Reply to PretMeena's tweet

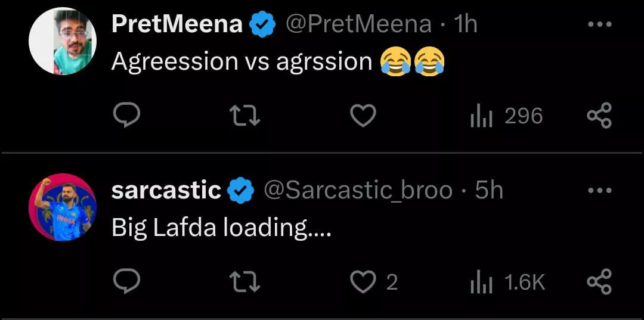126,116
